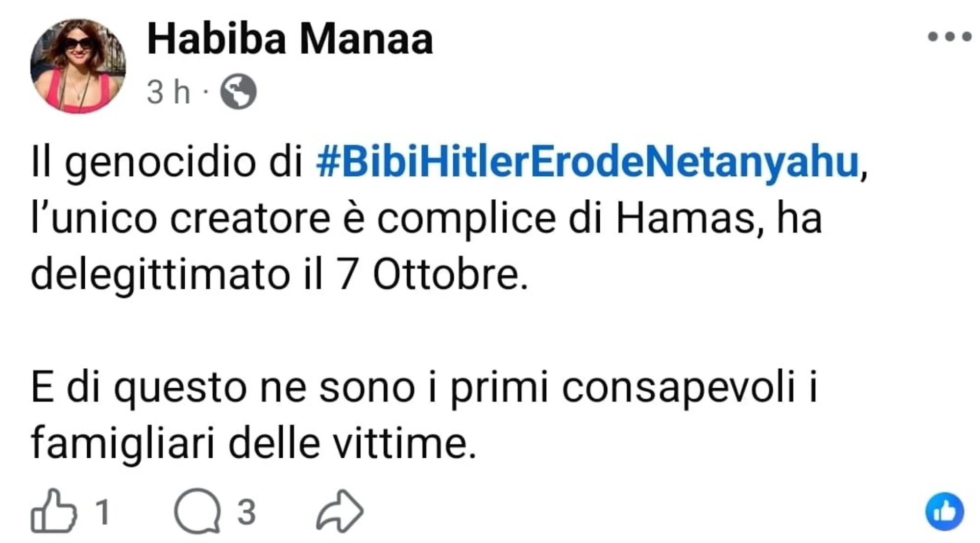Click the thumbs-up Like icon
The height and width of the screenshot is (543, 980).
53,511
